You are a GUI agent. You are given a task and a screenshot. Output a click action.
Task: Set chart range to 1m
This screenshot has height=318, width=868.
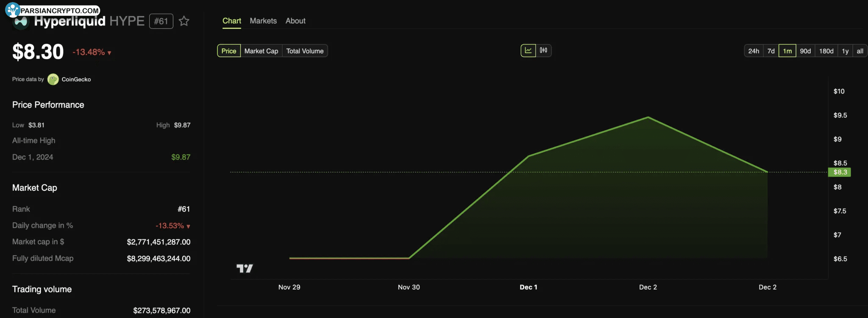[x=787, y=51]
